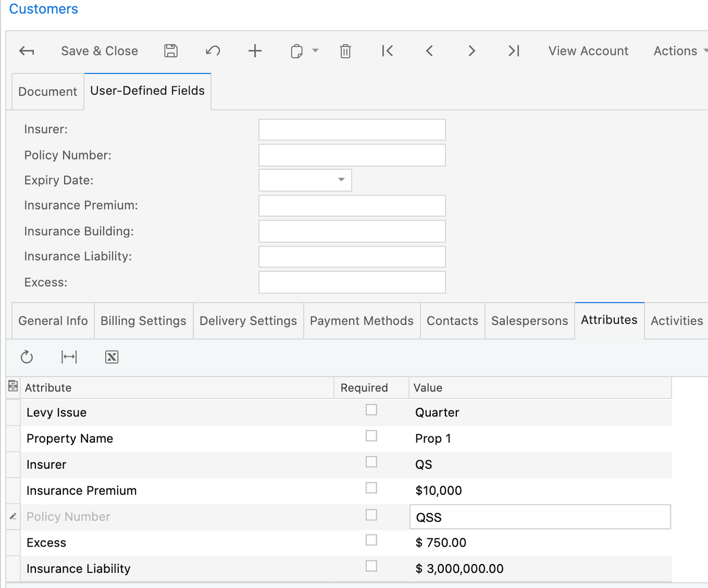Toggle Required checkbox for Policy Number attribute
The image size is (708, 588).
(x=371, y=515)
